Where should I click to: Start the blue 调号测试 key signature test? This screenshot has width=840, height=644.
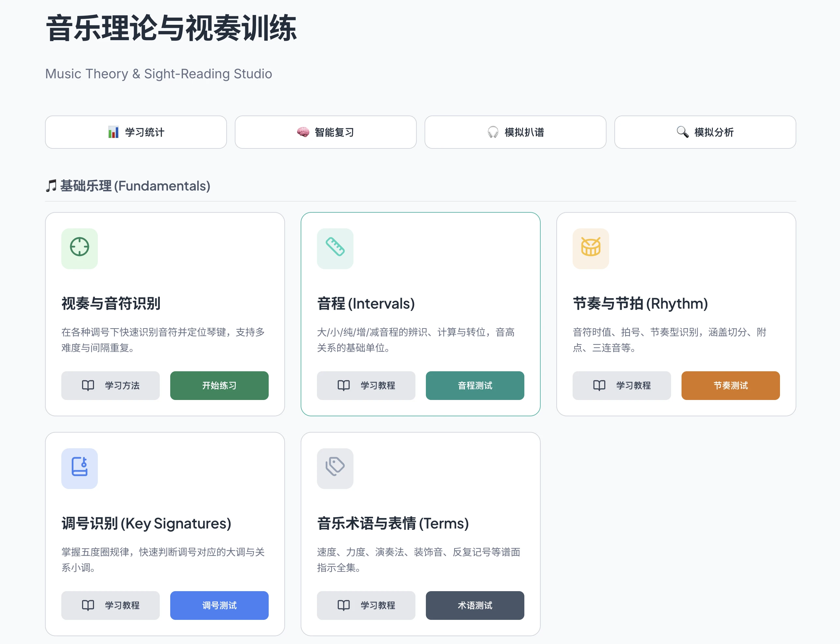coord(219,606)
